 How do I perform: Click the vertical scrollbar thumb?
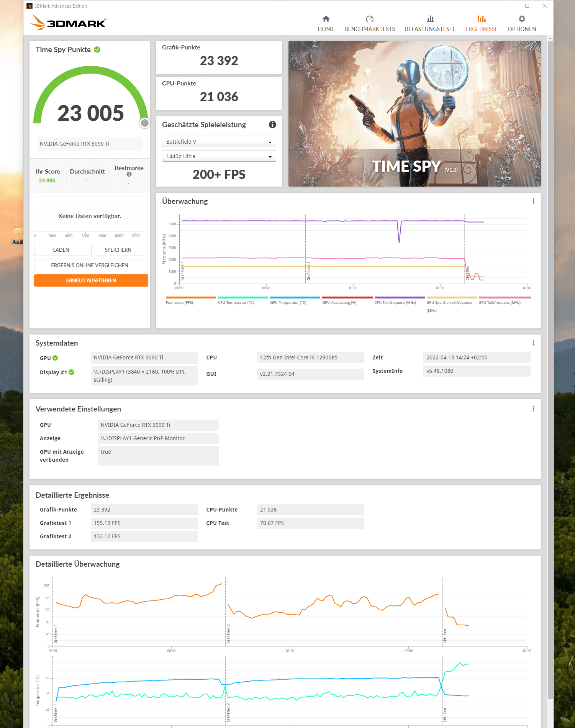(550, 370)
